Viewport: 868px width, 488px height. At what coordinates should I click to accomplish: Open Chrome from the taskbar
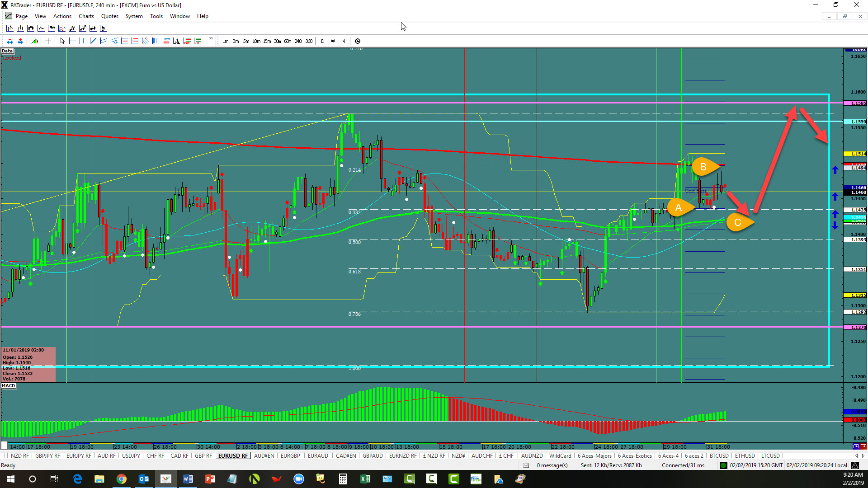coord(122,479)
